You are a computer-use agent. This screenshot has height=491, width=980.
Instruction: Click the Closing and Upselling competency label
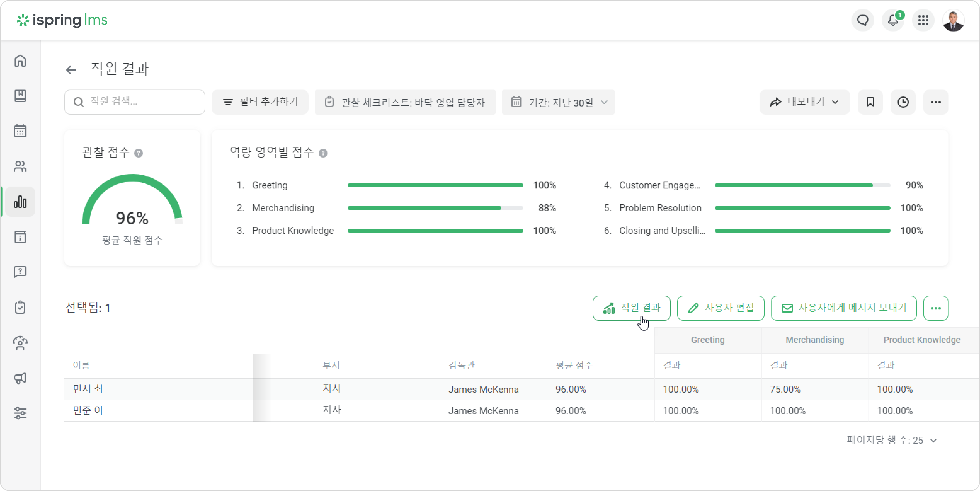coord(662,231)
